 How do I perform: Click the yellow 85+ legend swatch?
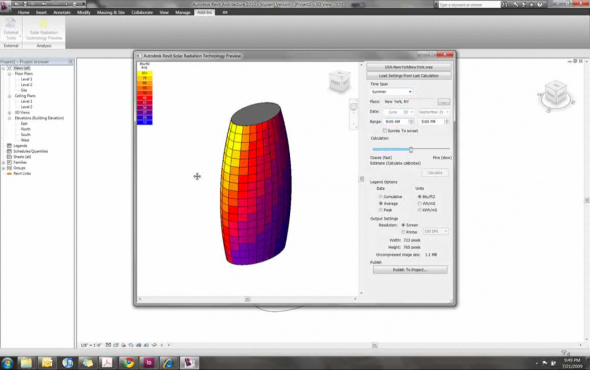tap(144, 73)
